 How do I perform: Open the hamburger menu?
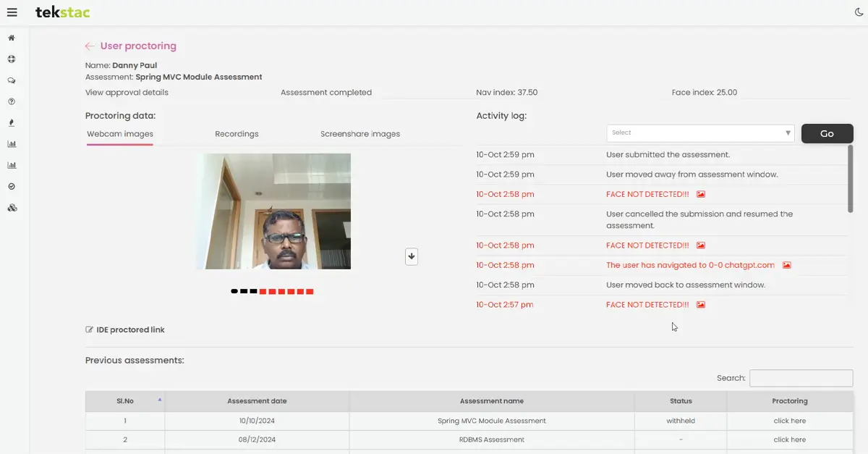[12, 12]
